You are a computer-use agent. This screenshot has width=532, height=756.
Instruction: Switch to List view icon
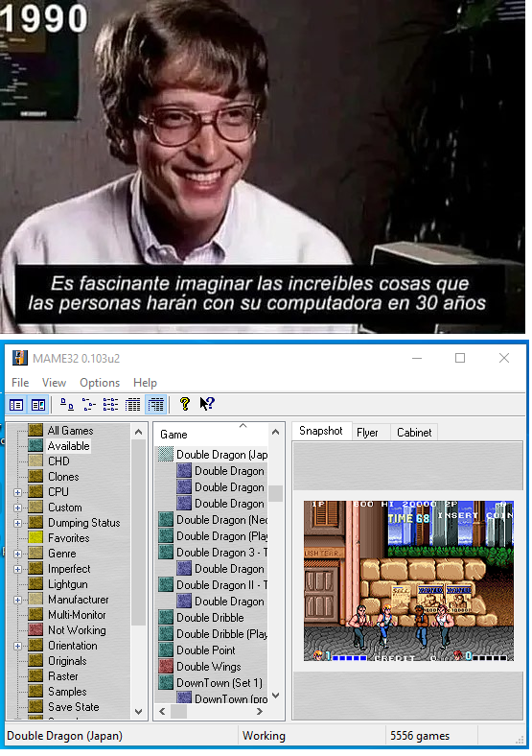pos(111,405)
